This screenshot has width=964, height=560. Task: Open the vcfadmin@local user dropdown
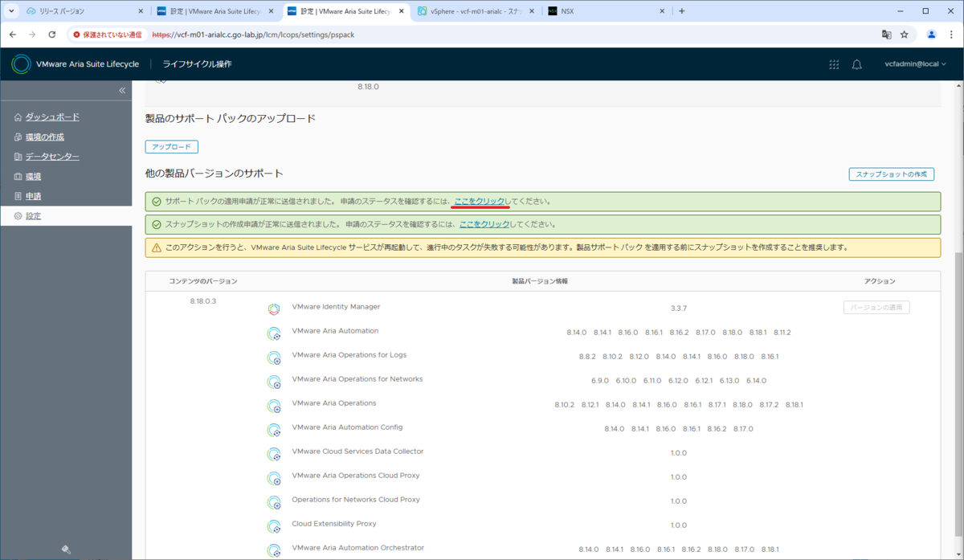click(x=915, y=64)
